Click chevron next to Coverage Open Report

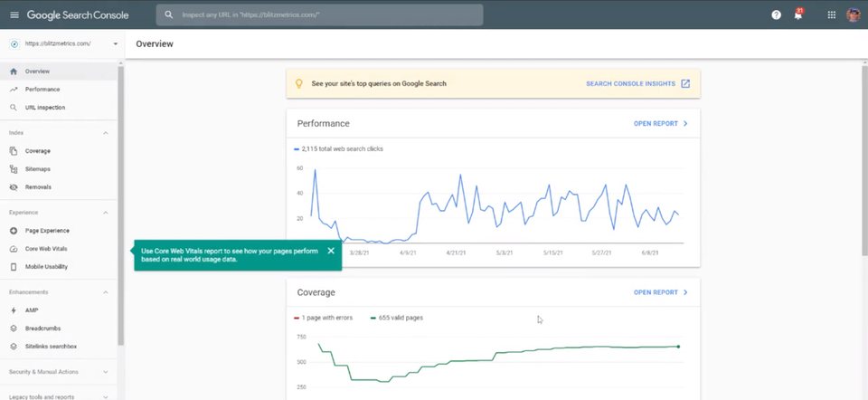[x=685, y=292]
